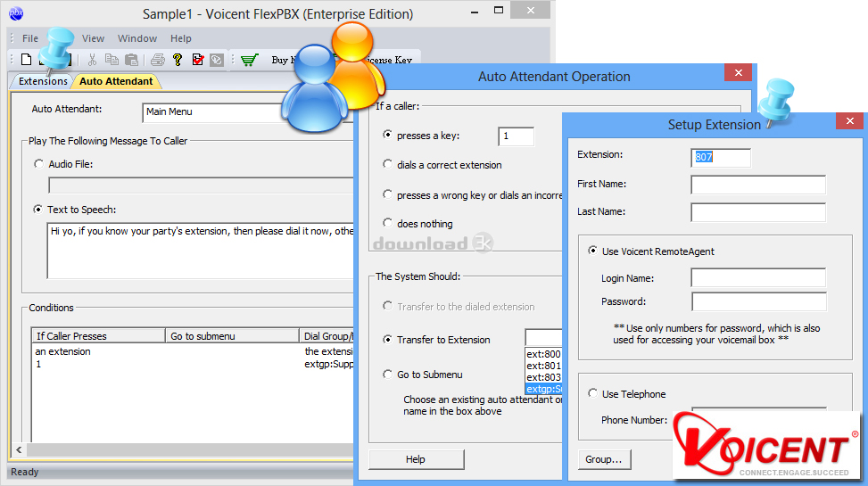Click the Paste clipboard toolbar icon
This screenshot has width=868, height=486.
[131, 59]
